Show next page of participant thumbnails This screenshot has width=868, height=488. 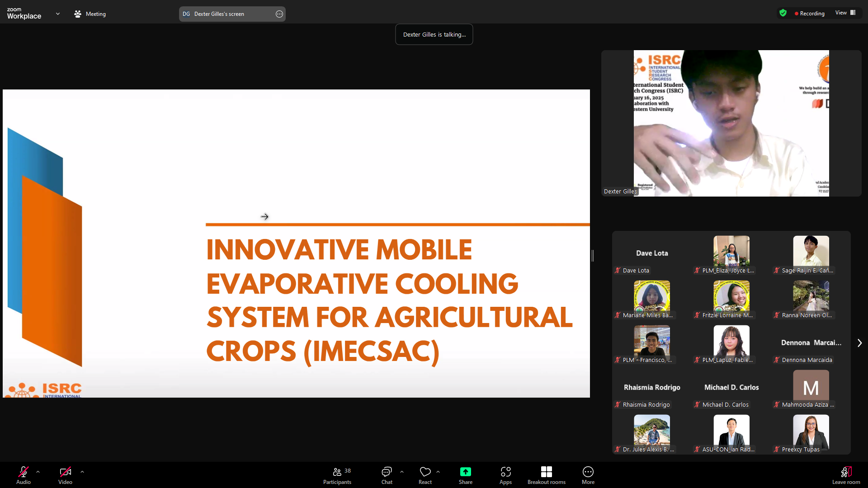[859, 343]
